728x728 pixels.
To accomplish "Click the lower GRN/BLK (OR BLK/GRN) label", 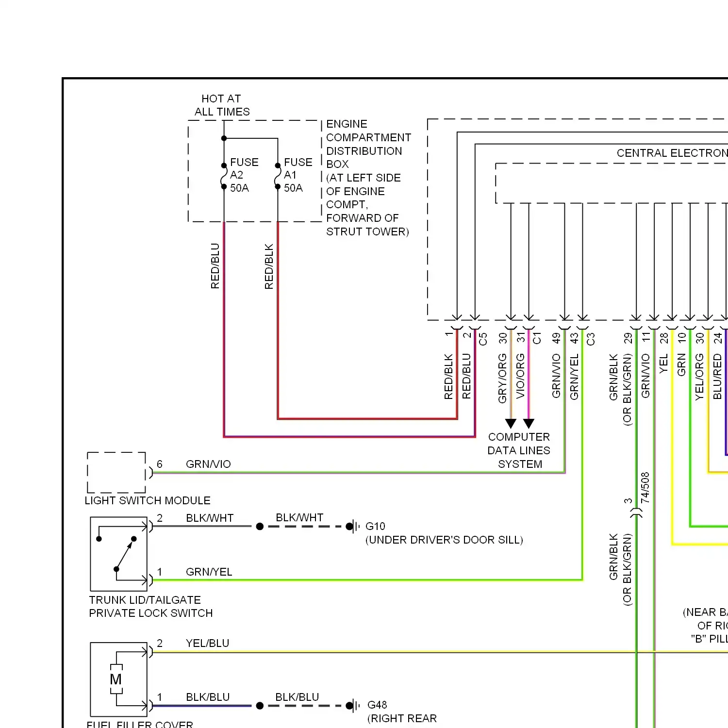I will click(620, 569).
